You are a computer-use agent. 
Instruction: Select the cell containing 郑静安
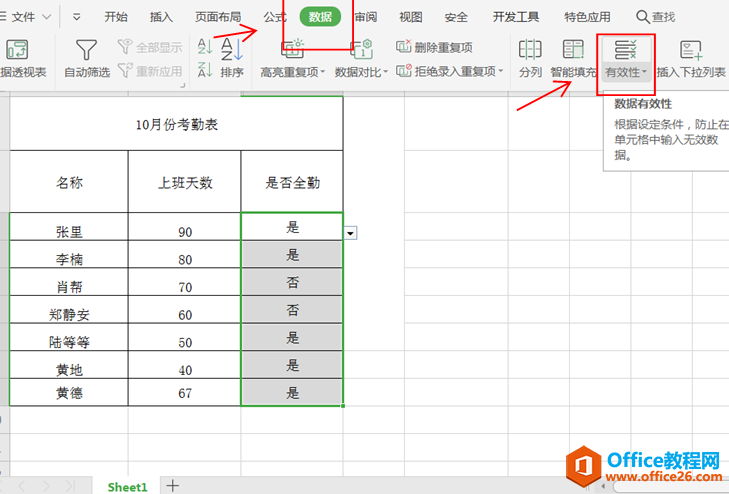click(69, 310)
